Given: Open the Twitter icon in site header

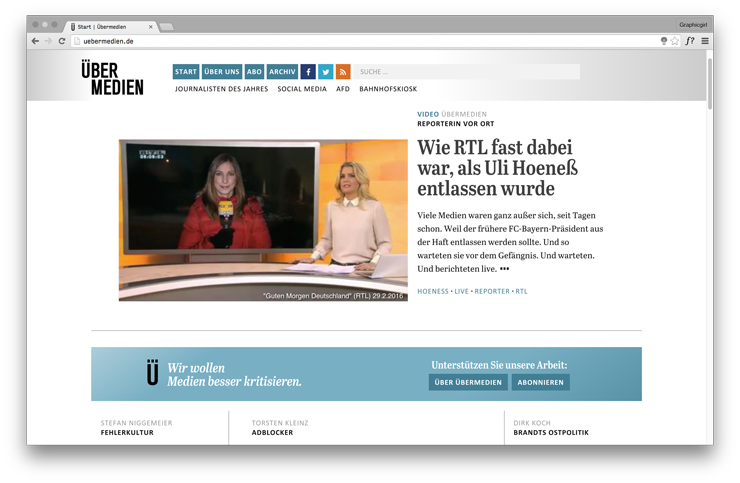Looking at the screenshot, I should pyautogui.click(x=326, y=72).
